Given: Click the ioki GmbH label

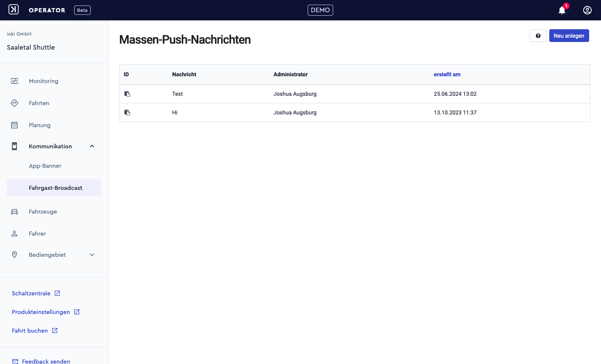Looking at the screenshot, I should click(19, 34).
